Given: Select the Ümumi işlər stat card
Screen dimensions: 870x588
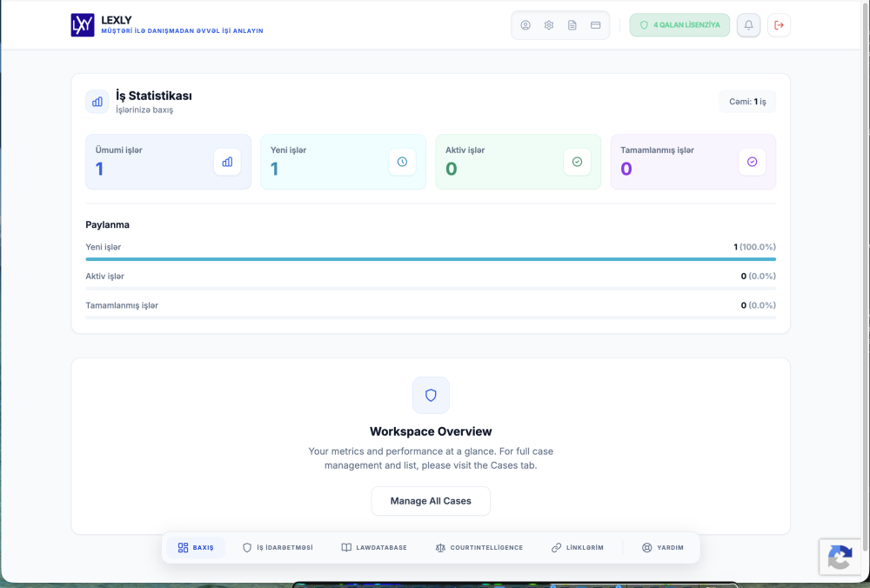Looking at the screenshot, I should [x=168, y=162].
